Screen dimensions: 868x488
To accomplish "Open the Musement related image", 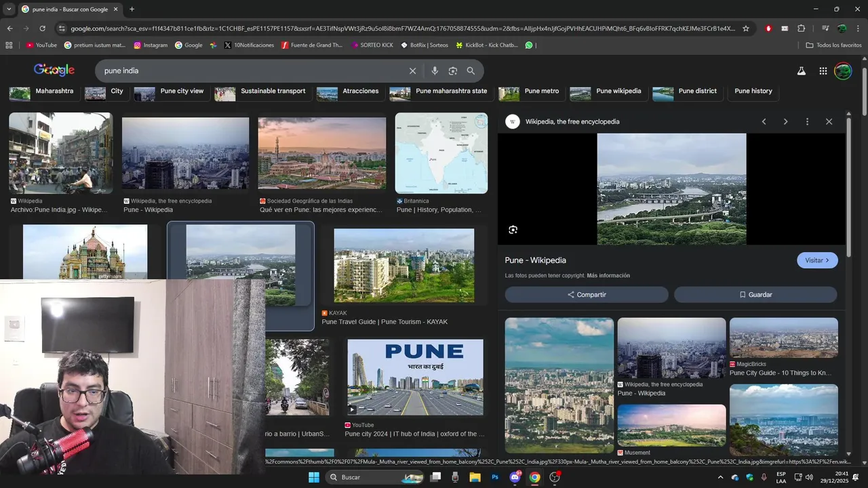I will point(671,425).
